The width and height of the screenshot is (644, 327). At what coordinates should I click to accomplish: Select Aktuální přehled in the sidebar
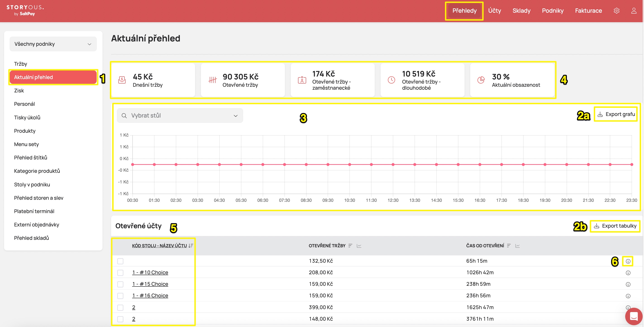[53, 77]
